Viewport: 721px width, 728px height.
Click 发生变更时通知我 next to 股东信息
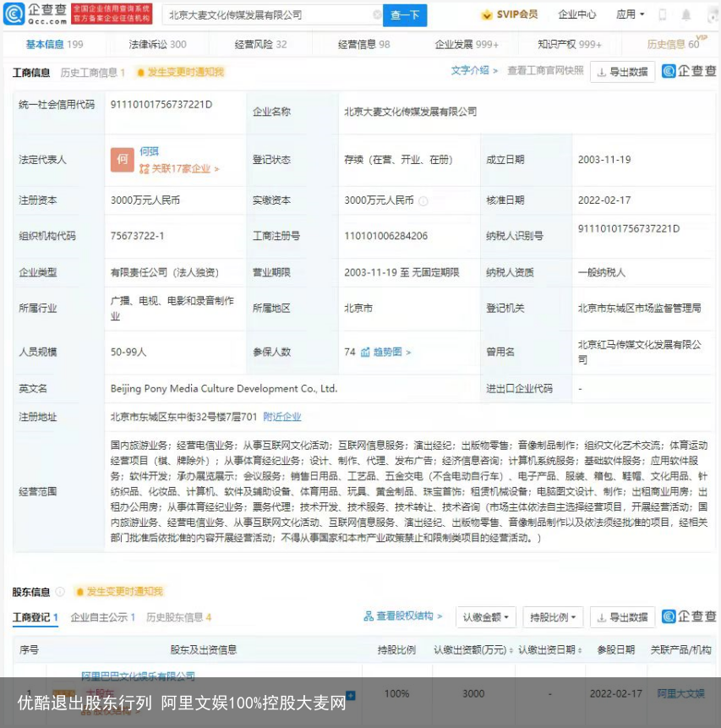pos(119,592)
